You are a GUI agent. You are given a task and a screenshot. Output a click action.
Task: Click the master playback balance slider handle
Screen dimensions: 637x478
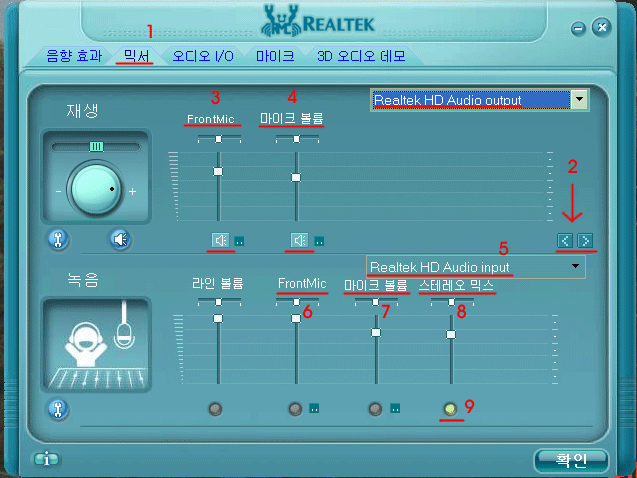click(96, 147)
